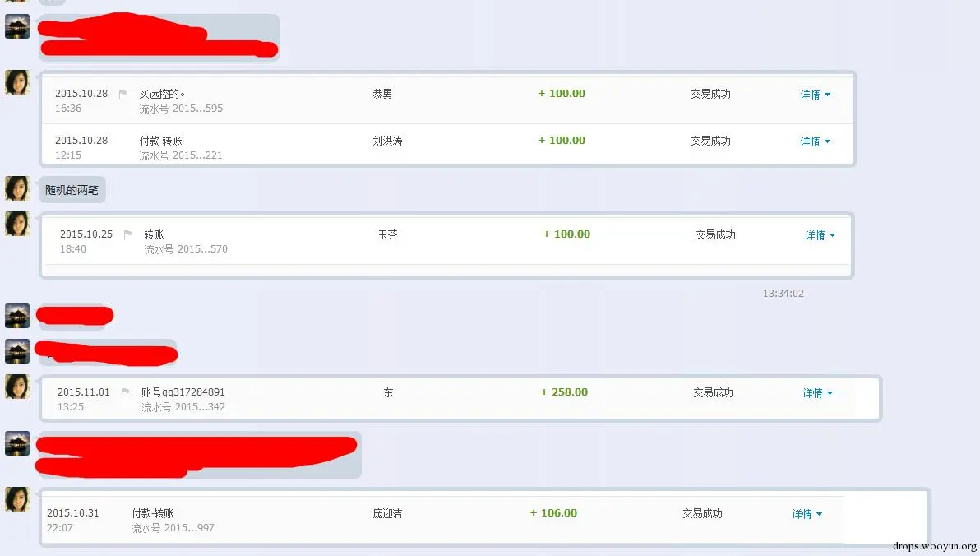The height and width of the screenshot is (556, 980).
Task: Click woman avatar next to 随机的两笔 message
Action: click(x=17, y=188)
